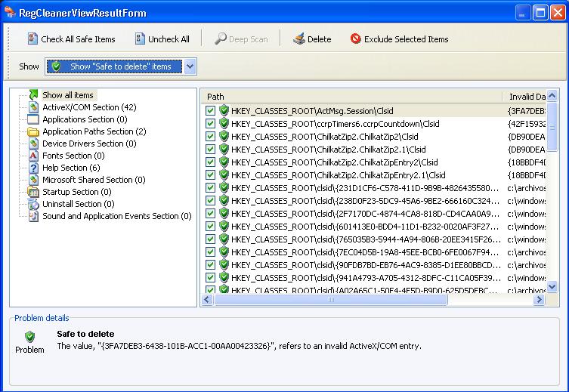Click the horizontal scrollbar thumb
The width and height of the screenshot is (569, 392).
(x=330, y=300)
